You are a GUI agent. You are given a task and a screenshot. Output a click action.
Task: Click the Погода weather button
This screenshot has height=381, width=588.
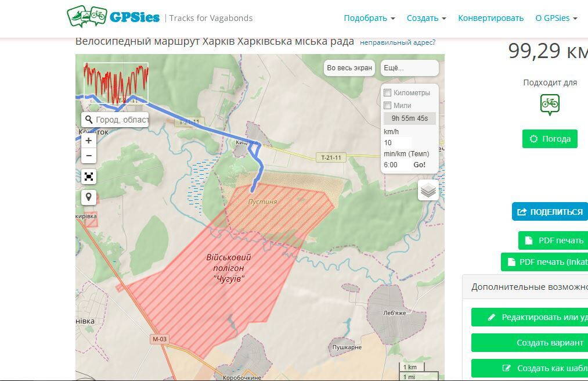549,139
